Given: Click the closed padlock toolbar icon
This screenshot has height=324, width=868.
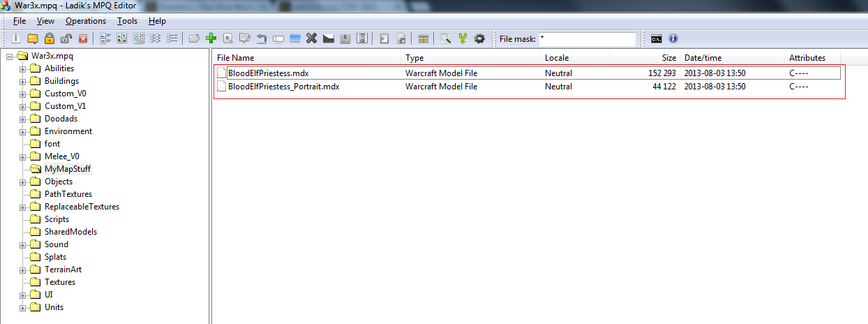Looking at the screenshot, I should (49, 38).
